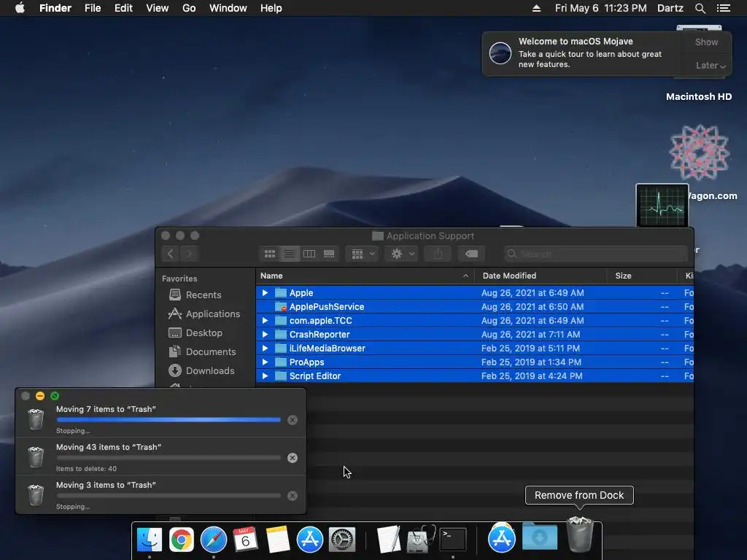The height and width of the screenshot is (560, 747).
Task: Open Safari from the Dock
Action: [x=214, y=540]
